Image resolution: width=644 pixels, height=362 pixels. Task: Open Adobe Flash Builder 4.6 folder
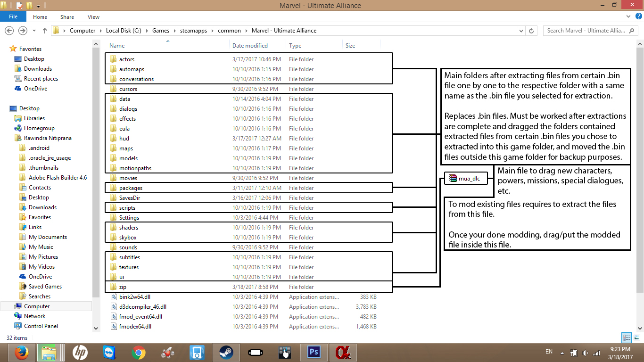click(x=58, y=178)
